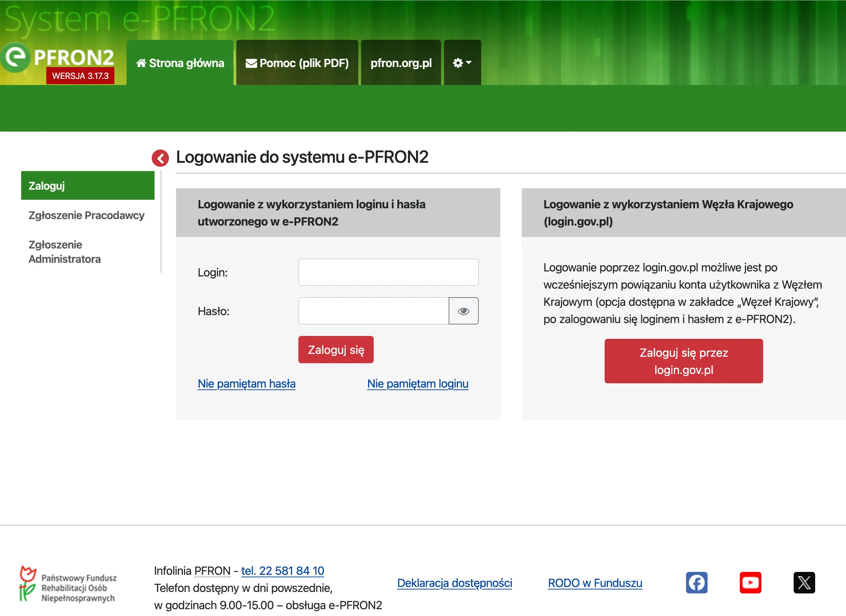
Task: Select Zgłoszenie Administratora in the sidebar
Action: (64, 252)
